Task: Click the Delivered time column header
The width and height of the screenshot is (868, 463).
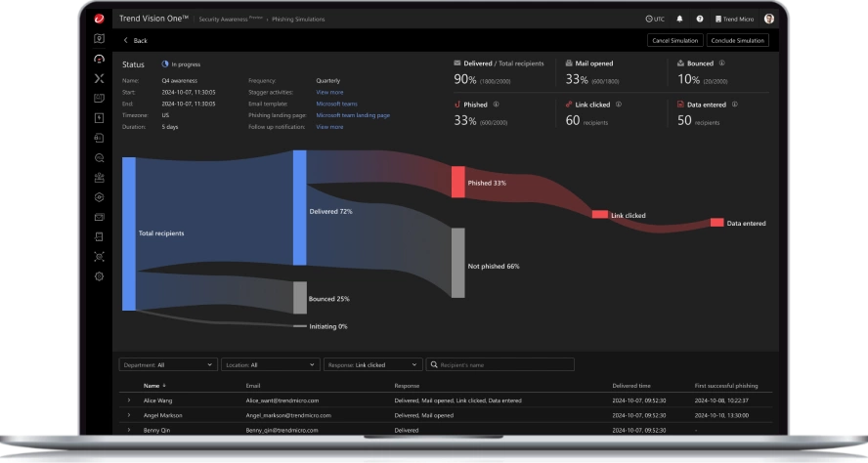Action: [631, 386]
